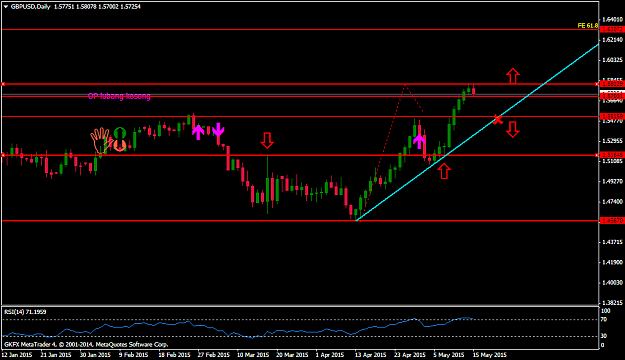Click the yellow 'FE 61.8' label
625x360 pixels.
[588, 26]
